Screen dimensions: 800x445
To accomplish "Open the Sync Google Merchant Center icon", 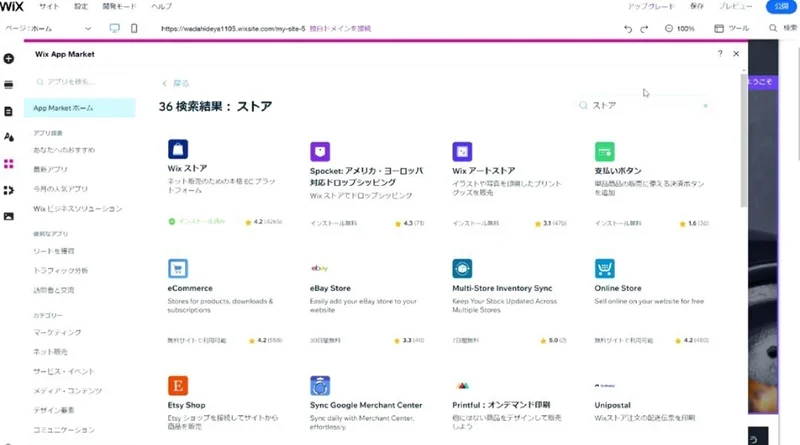I will [x=320, y=386].
